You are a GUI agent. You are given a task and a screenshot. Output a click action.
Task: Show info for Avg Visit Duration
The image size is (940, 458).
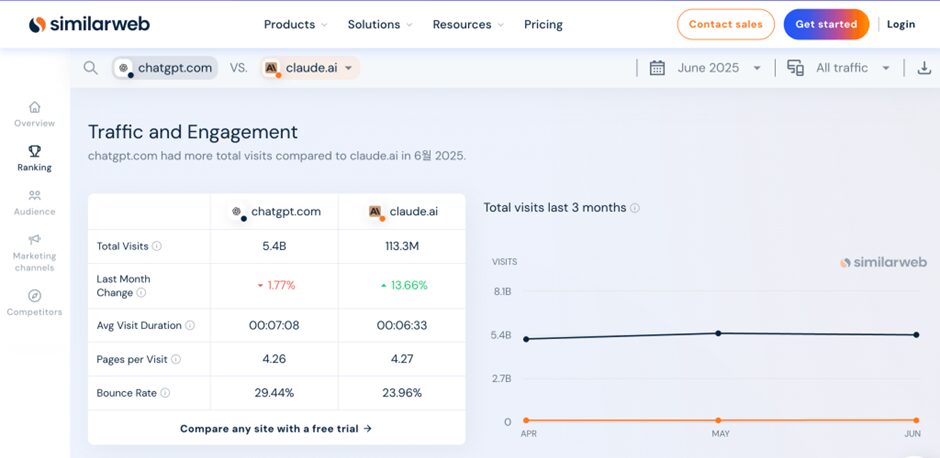click(x=190, y=325)
